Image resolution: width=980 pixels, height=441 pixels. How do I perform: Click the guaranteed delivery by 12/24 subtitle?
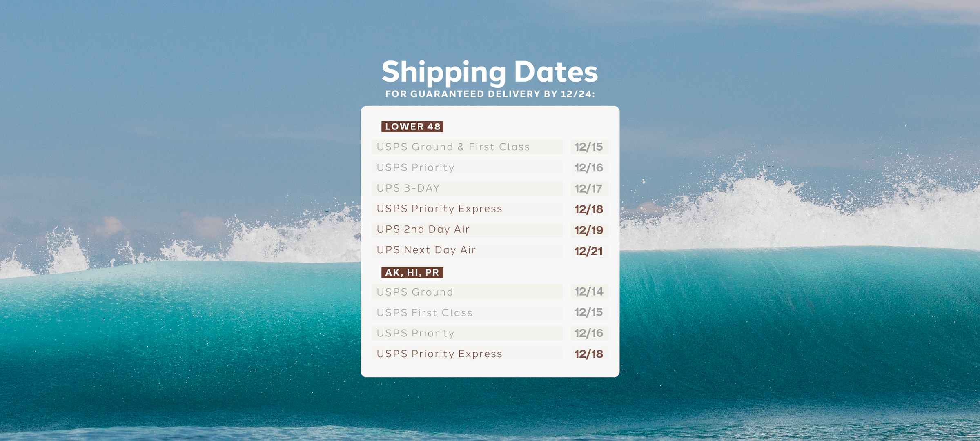(490, 94)
